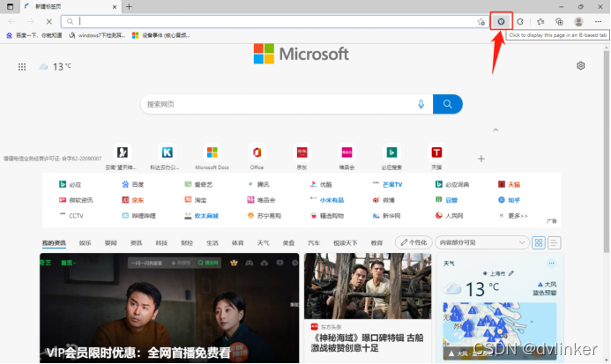Viewport: 611px width, 364px height.
Task: Open the Favorites star icon in toolbar
Action: point(540,21)
